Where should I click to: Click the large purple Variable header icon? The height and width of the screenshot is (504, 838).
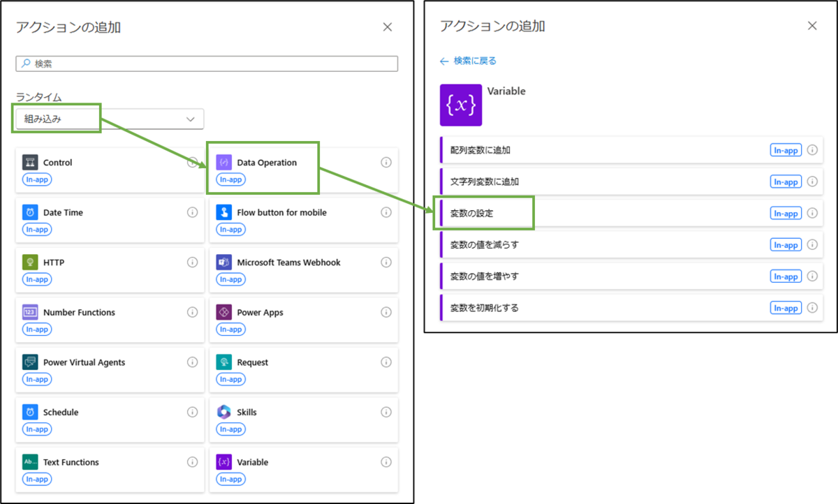click(x=461, y=105)
